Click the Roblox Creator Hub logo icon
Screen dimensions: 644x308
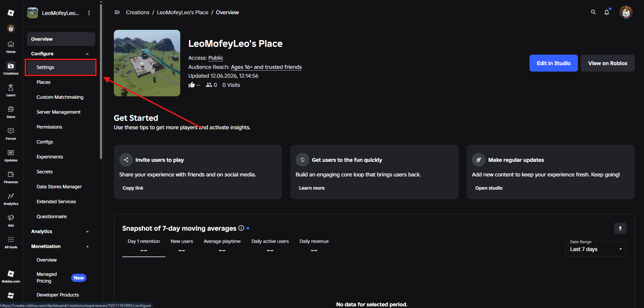11,13
